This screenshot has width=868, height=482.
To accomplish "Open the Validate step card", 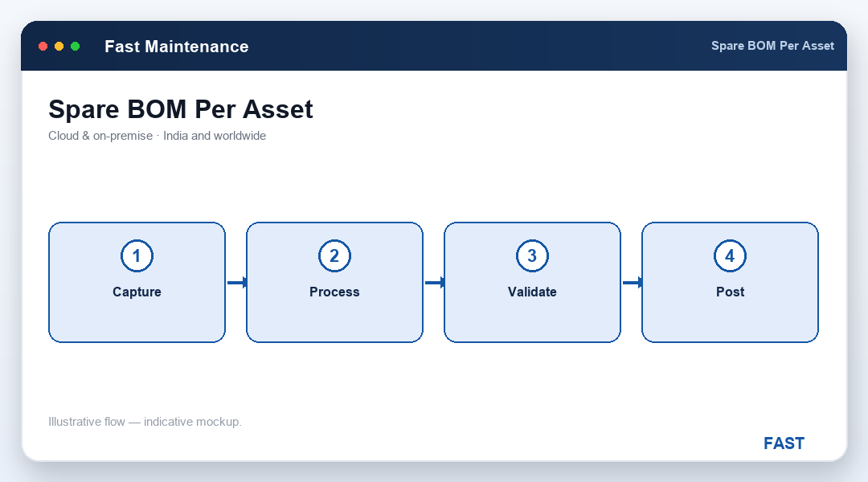I will click(532, 282).
